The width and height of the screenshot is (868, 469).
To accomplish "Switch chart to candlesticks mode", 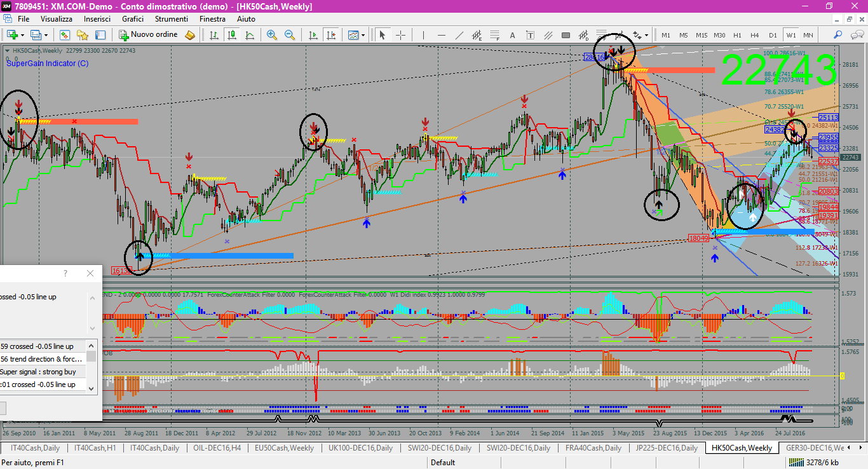I will pyautogui.click(x=231, y=34).
